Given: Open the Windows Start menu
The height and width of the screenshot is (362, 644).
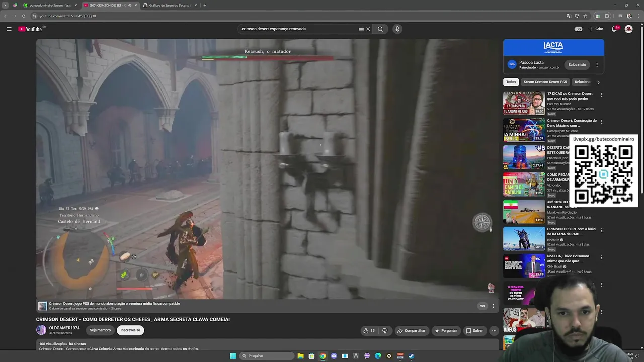Looking at the screenshot, I should click(x=233, y=356).
